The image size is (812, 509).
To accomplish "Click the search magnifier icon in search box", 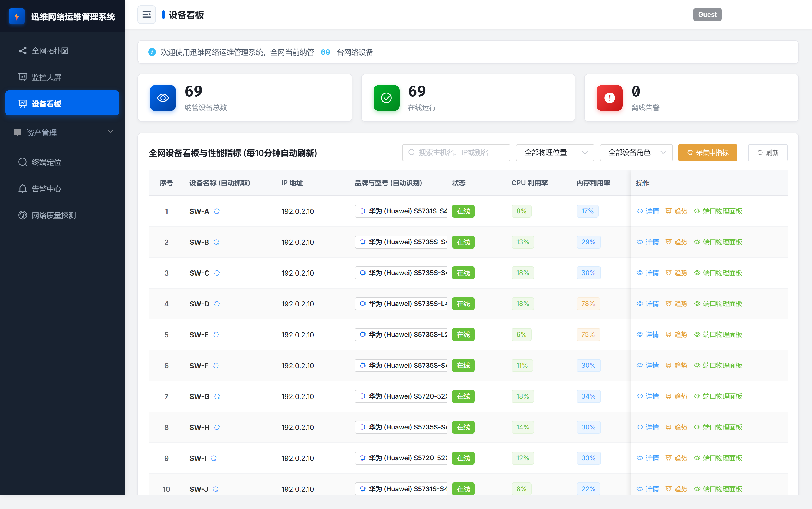I will pos(412,152).
